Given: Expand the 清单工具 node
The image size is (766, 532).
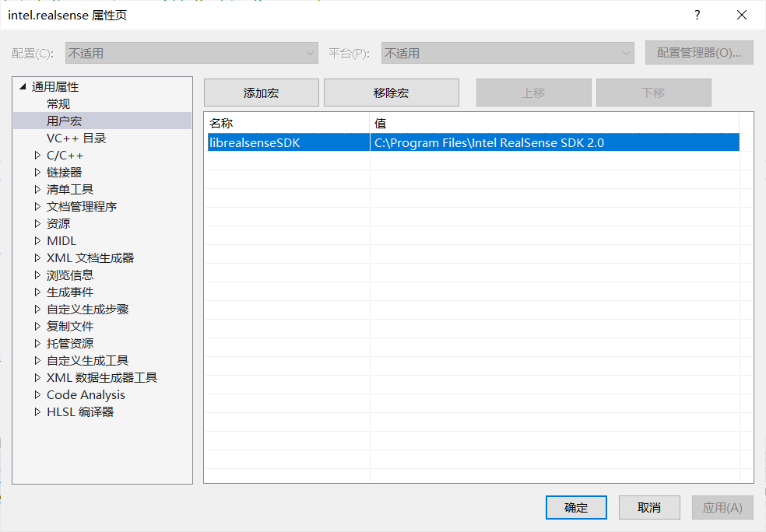Looking at the screenshot, I should pos(37,189).
